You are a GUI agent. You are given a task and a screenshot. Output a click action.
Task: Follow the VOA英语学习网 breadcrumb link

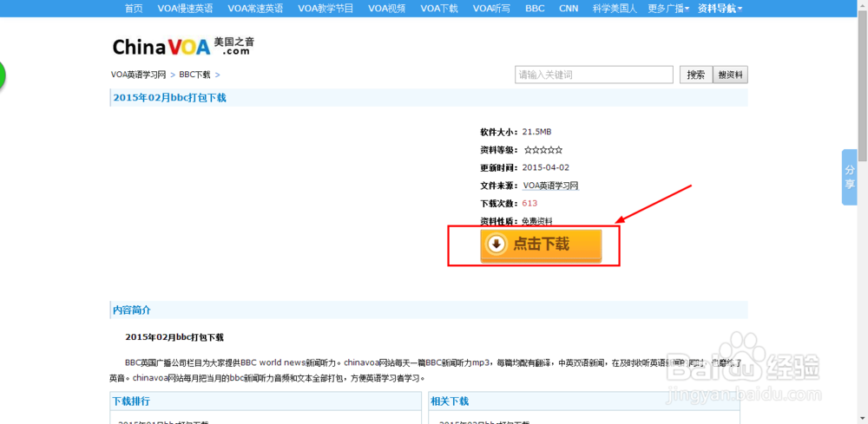138,75
